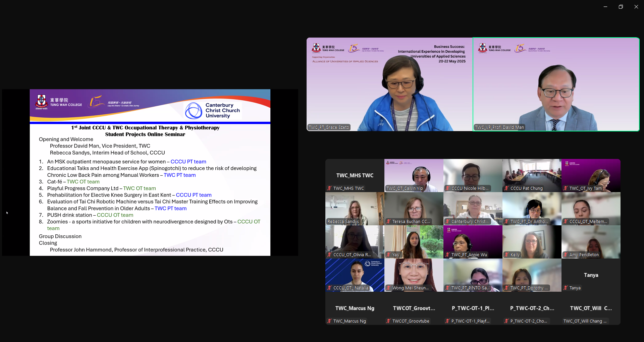This screenshot has height=342, width=644.
Task: Restore down the meeting window
Action: 621,7
